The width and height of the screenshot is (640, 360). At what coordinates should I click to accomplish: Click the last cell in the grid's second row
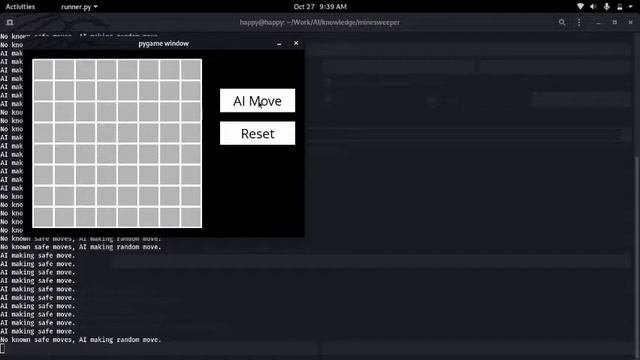191,91
